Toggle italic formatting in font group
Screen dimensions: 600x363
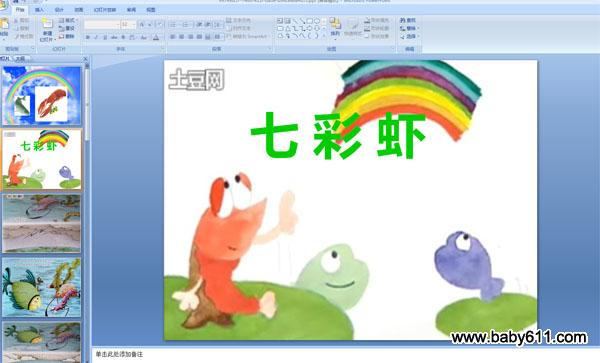pyautogui.click(x=96, y=37)
